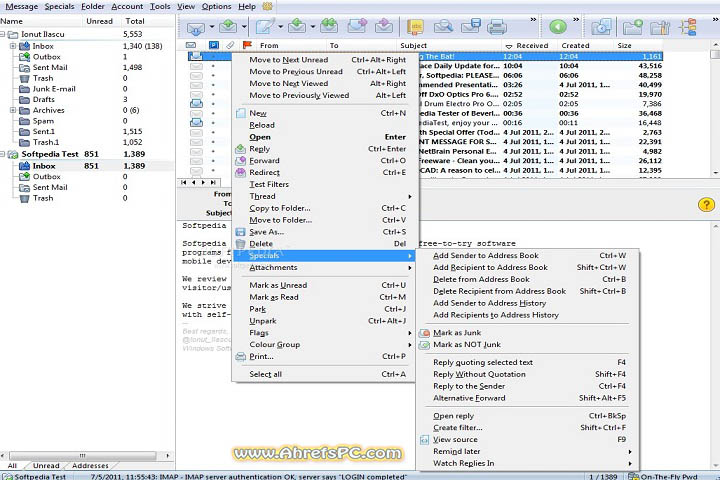The width and height of the screenshot is (720, 480).
Task: Sort by the envelope status column icon
Action: pos(191,45)
